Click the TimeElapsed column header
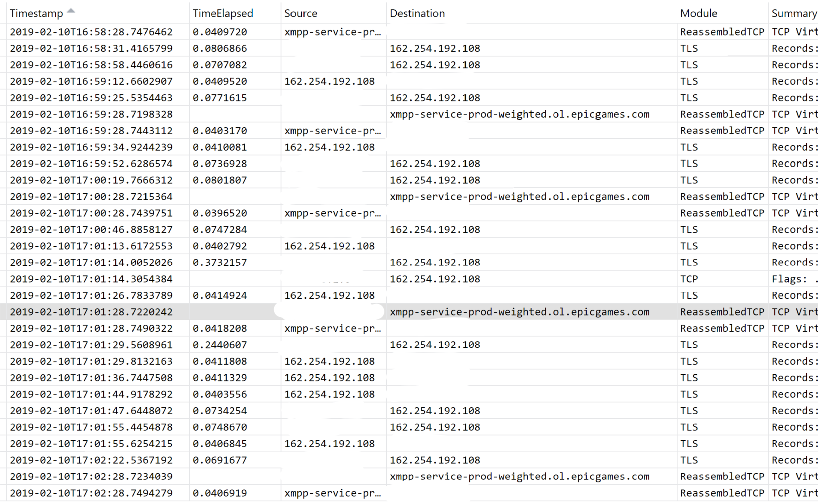 pyautogui.click(x=223, y=14)
